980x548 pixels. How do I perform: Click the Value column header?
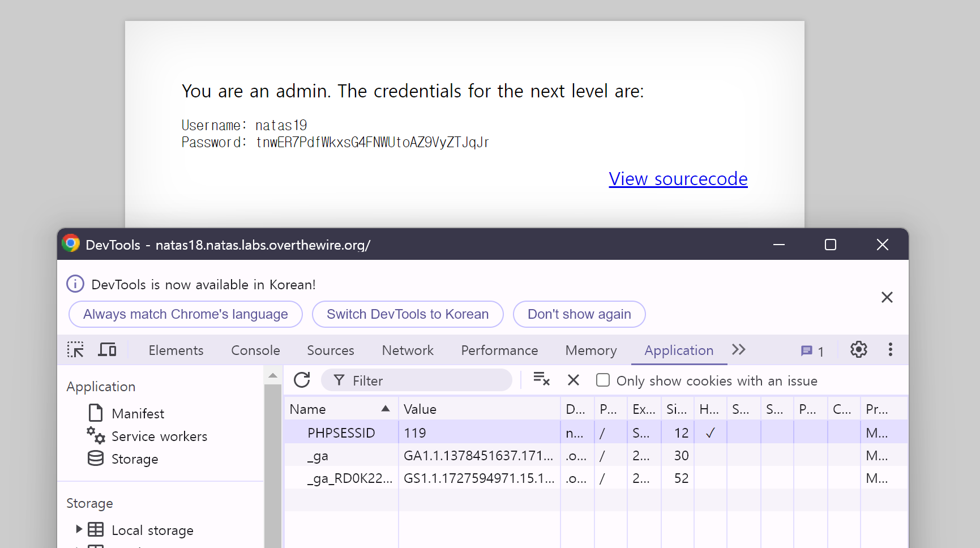click(480, 409)
